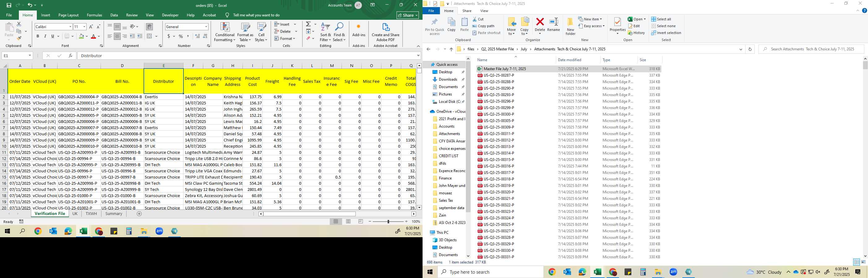The image size is (868, 278).
Task: Open the View tab in File Explorer
Action: [x=484, y=11]
